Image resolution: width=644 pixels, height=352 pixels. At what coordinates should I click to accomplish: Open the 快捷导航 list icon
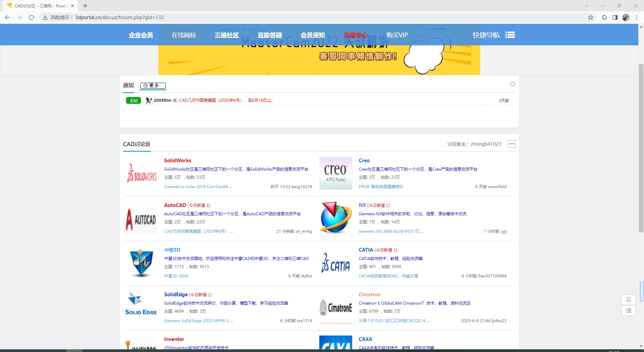tap(510, 35)
